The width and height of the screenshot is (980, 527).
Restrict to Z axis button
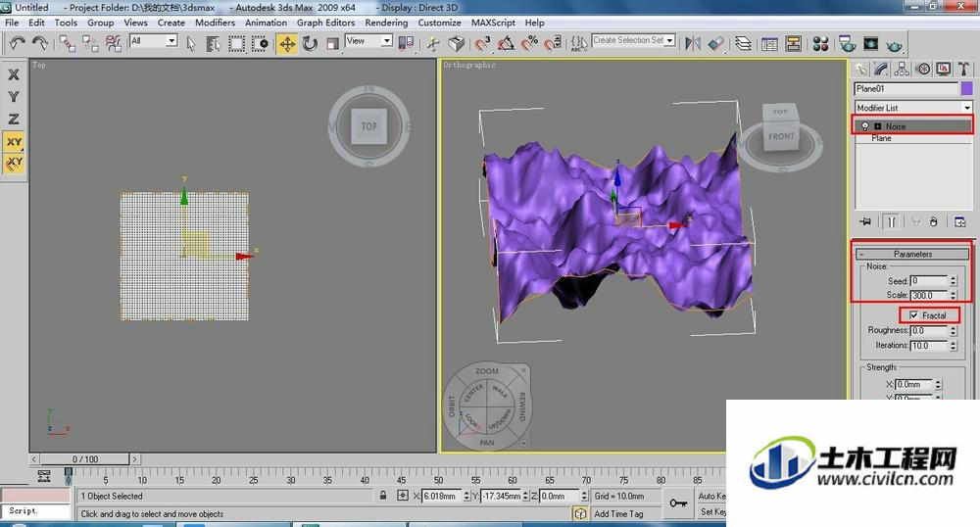tap(13, 119)
